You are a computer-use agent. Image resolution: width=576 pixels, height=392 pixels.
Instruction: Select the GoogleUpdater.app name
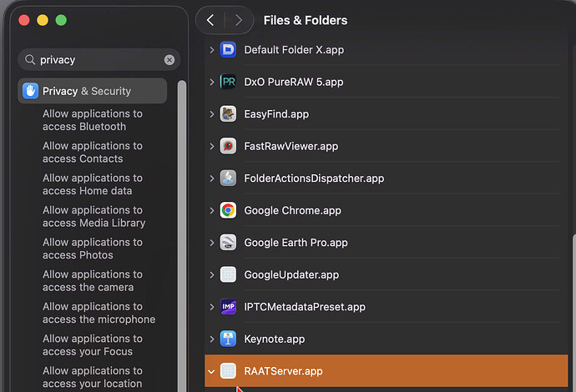click(x=291, y=274)
